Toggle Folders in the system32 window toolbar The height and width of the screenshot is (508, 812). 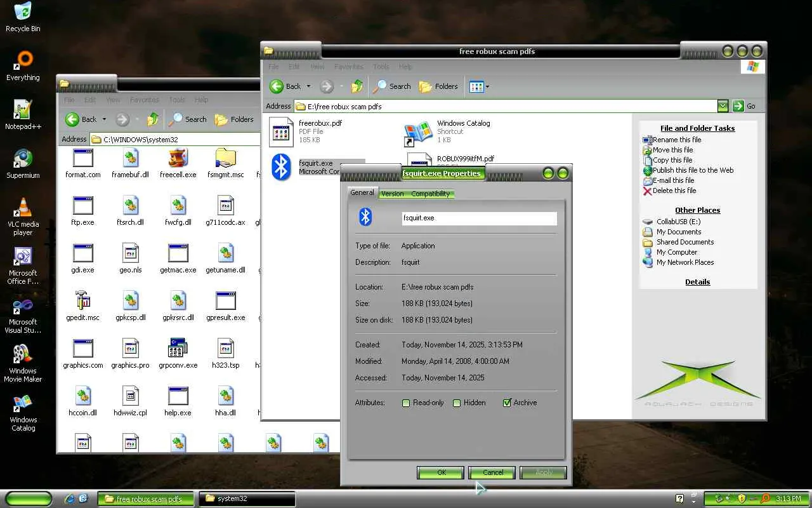coord(235,119)
